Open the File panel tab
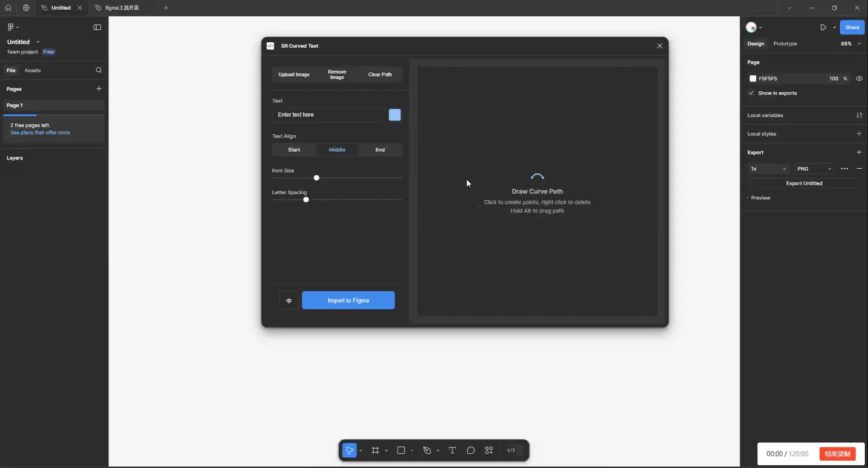The height and width of the screenshot is (468, 868). click(x=11, y=70)
